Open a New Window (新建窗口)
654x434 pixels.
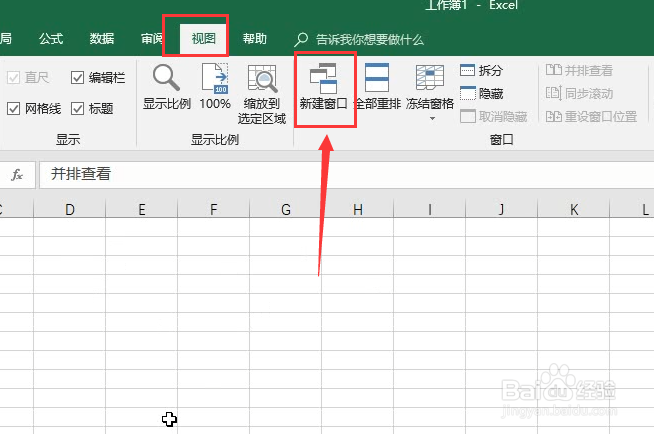pos(324,86)
